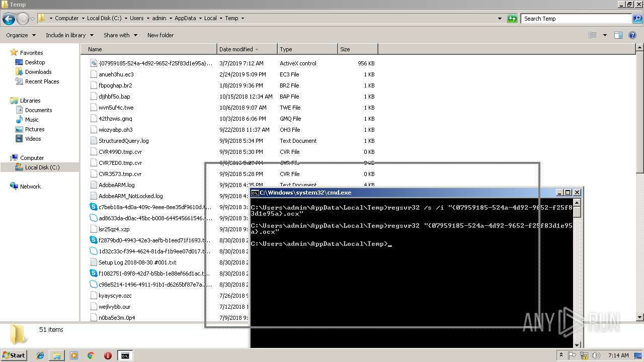Click the red Opera-style taskbar icon
The height and width of the screenshot is (362, 644).
[108, 355]
